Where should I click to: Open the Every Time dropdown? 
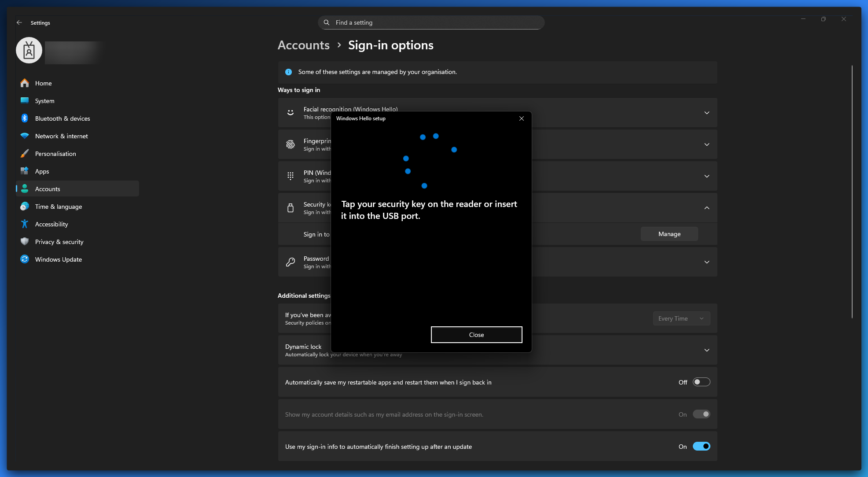[x=681, y=318]
